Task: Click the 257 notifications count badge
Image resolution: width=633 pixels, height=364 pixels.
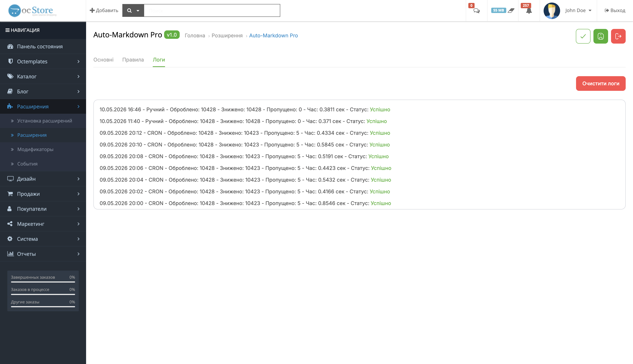Action: (x=525, y=5)
